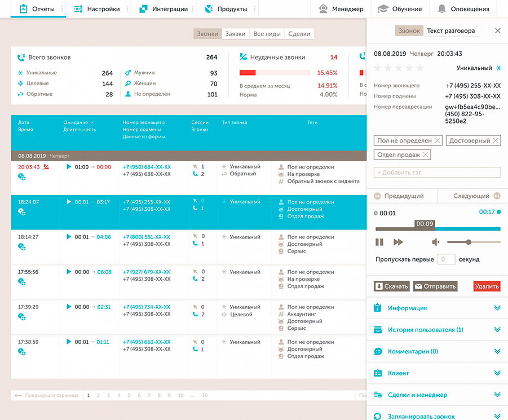Click the red Удалить button
The image size is (508, 420).
pyautogui.click(x=487, y=286)
